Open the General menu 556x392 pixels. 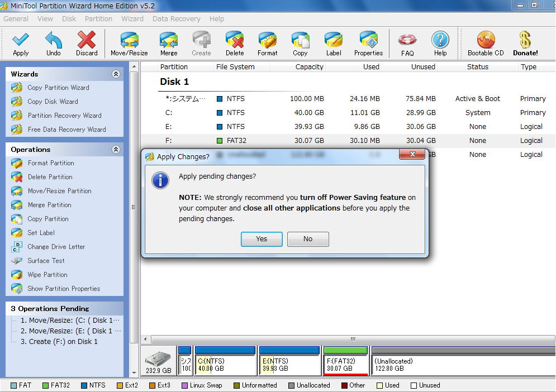[16, 19]
